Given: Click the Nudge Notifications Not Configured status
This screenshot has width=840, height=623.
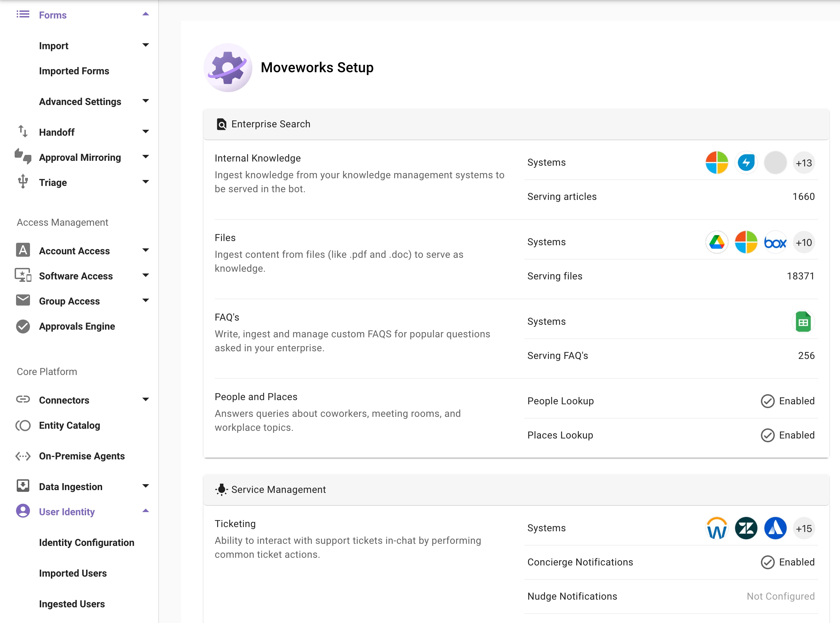Looking at the screenshot, I should (781, 596).
